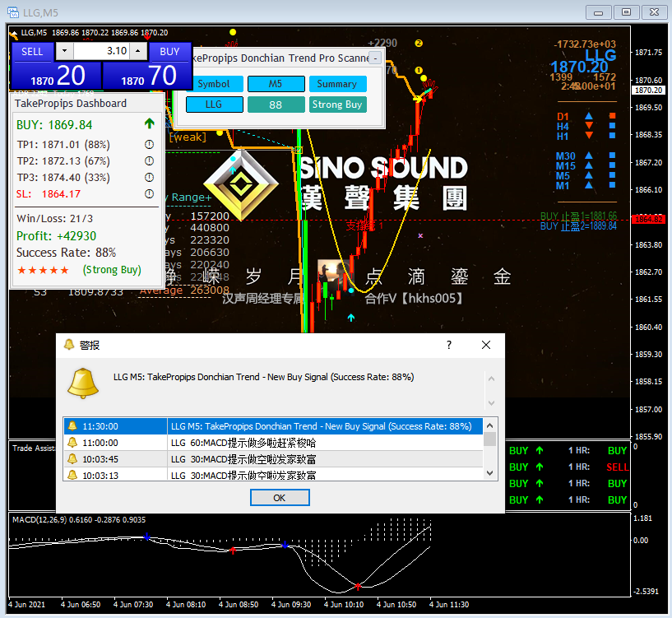Screen dimensions: 672x618
Task: Click the buy price tile 1870 70
Action: click(147, 76)
